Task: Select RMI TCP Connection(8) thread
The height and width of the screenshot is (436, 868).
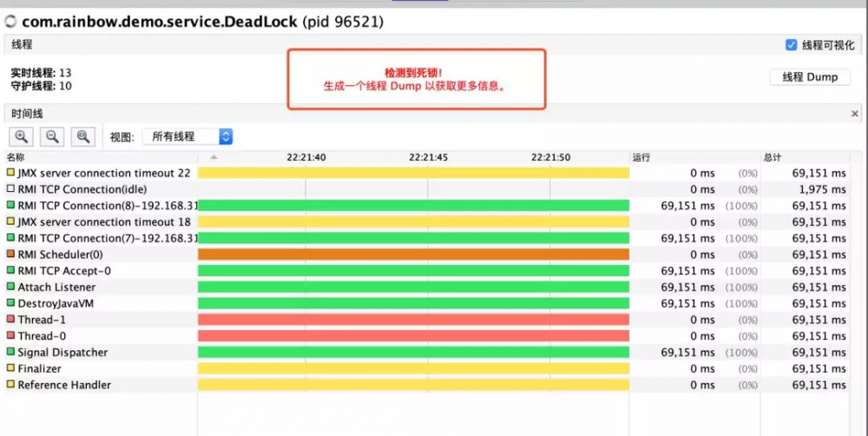Action: point(426,206)
